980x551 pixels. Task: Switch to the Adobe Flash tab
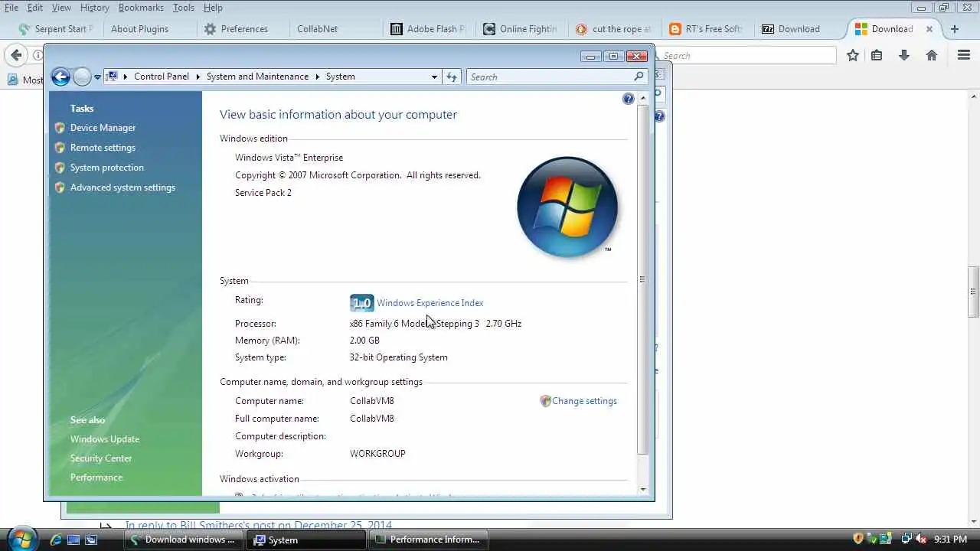click(429, 29)
